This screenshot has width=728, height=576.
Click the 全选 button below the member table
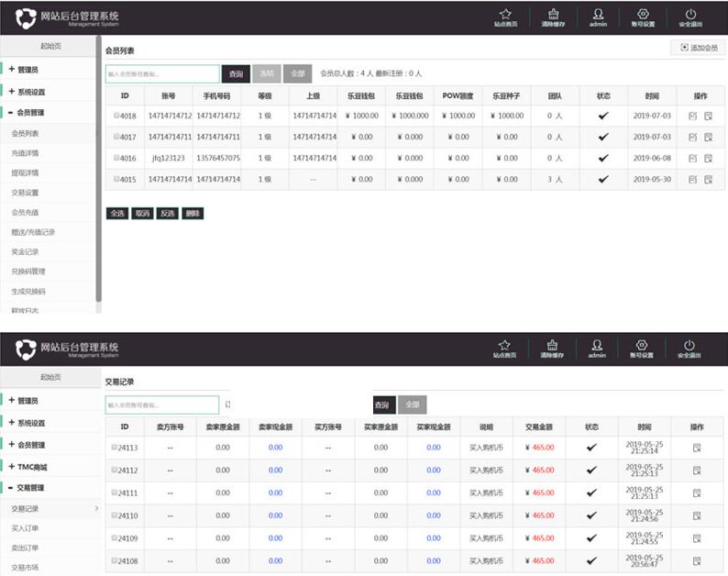[116, 213]
